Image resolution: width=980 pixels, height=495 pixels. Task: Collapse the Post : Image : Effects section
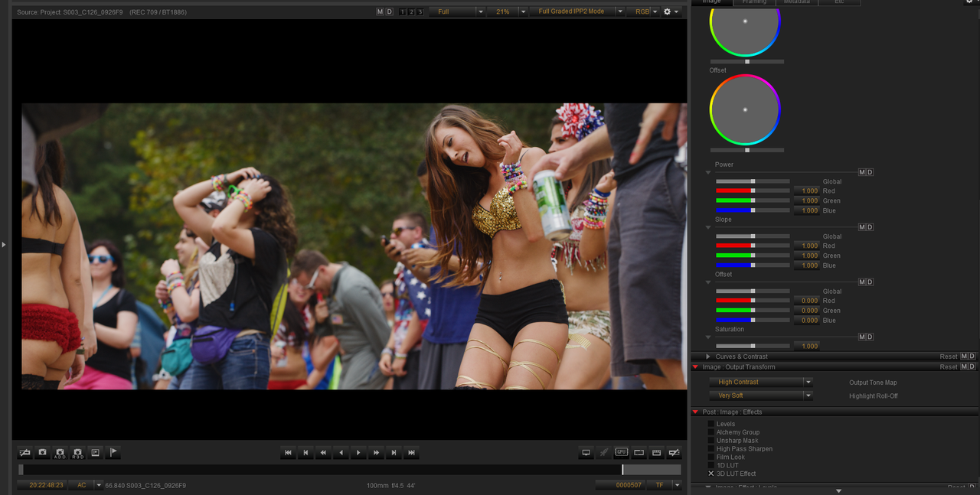[x=696, y=412]
